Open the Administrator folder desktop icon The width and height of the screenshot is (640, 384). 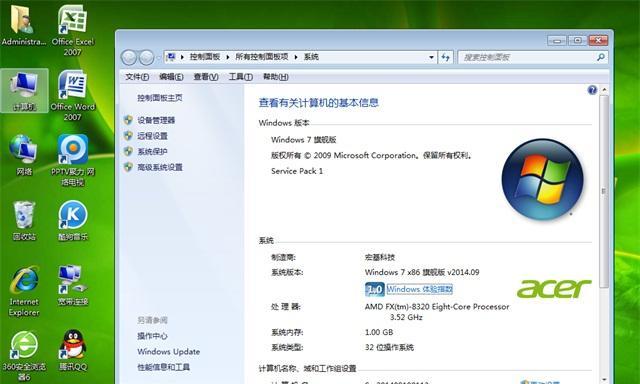(23, 24)
